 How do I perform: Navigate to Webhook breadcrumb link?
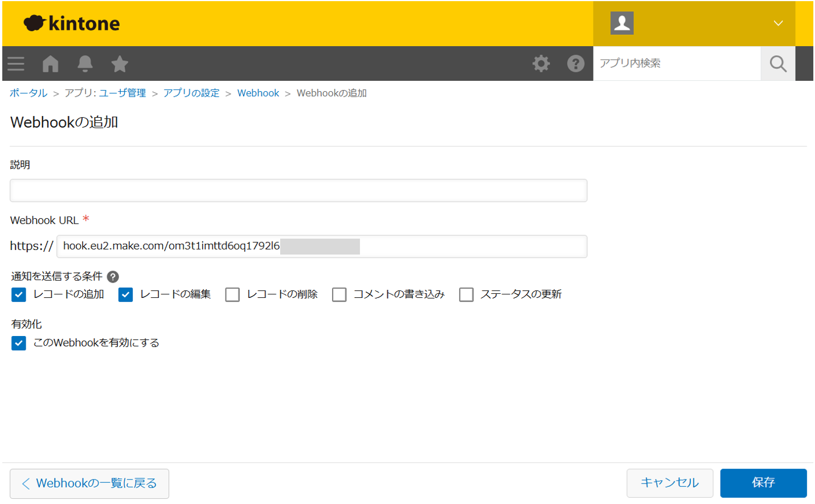pyautogui.click(x=258, y=93)
